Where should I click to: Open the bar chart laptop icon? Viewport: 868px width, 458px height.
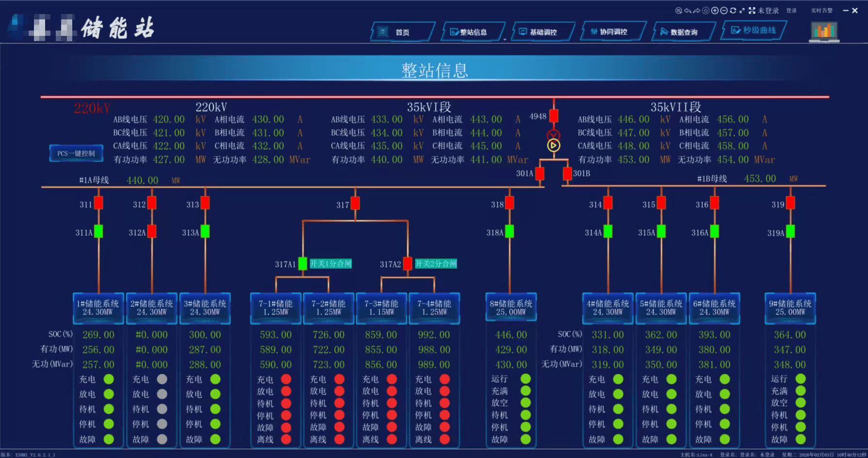[x=824, y=32]
